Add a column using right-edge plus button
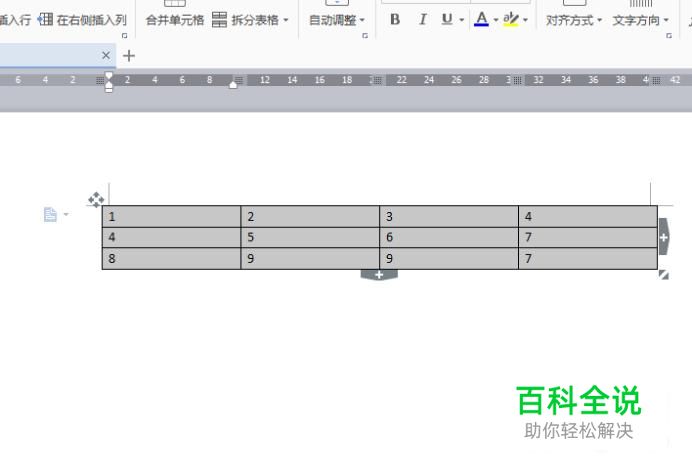Screen dimensions: 692x475 click(664, 237)
